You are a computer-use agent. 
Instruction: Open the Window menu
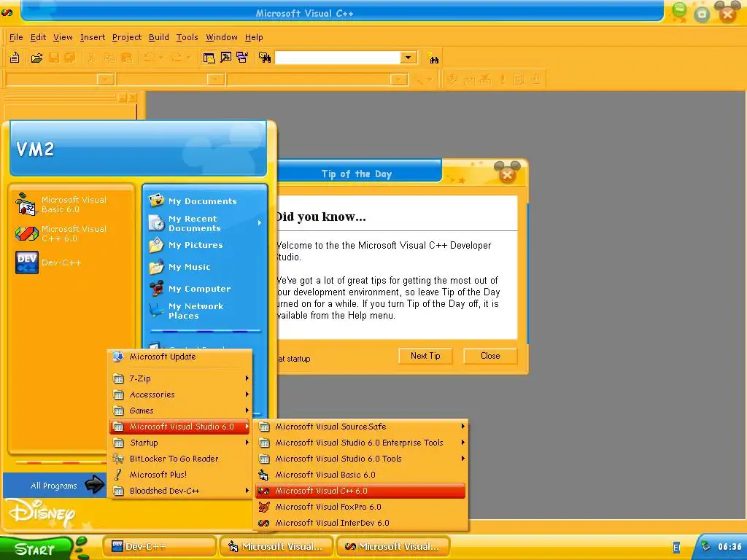click(222, 37)
